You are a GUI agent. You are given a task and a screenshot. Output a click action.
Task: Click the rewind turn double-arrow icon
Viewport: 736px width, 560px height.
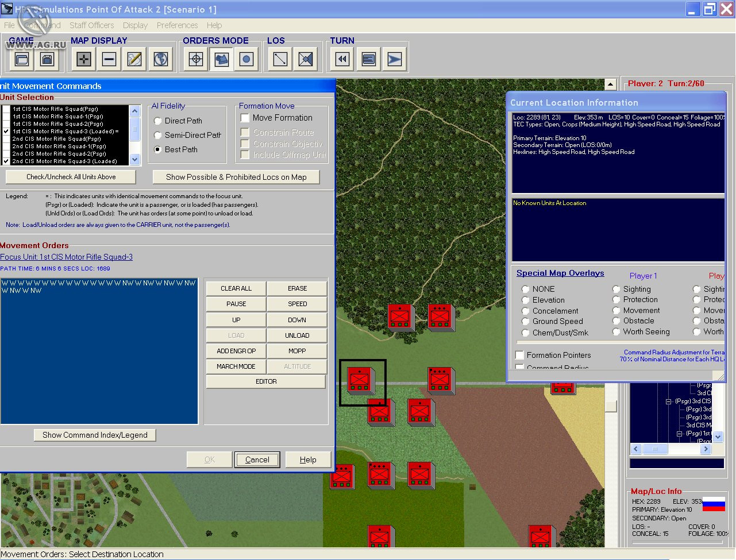[343, 59]
